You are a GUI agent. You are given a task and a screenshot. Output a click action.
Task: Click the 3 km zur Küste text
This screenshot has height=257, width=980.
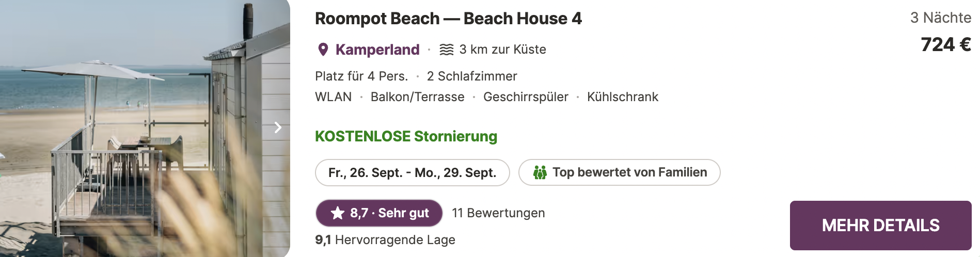[502, 50]
